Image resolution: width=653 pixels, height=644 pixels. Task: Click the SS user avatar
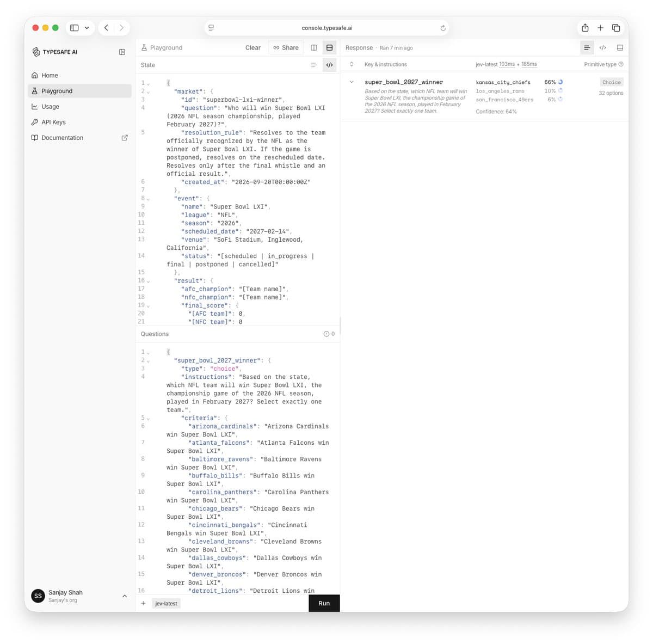tap(38, 596)
